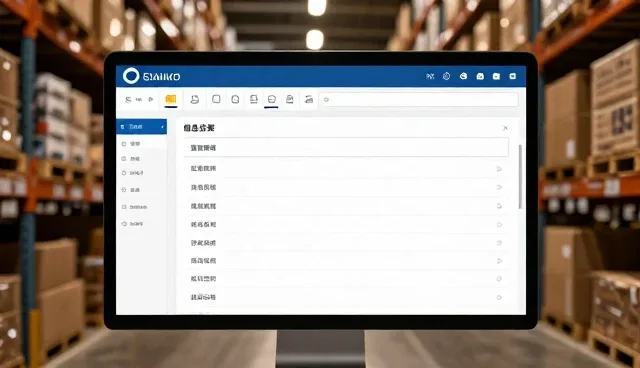Expand the arrow on the first list row

[499, 169]
